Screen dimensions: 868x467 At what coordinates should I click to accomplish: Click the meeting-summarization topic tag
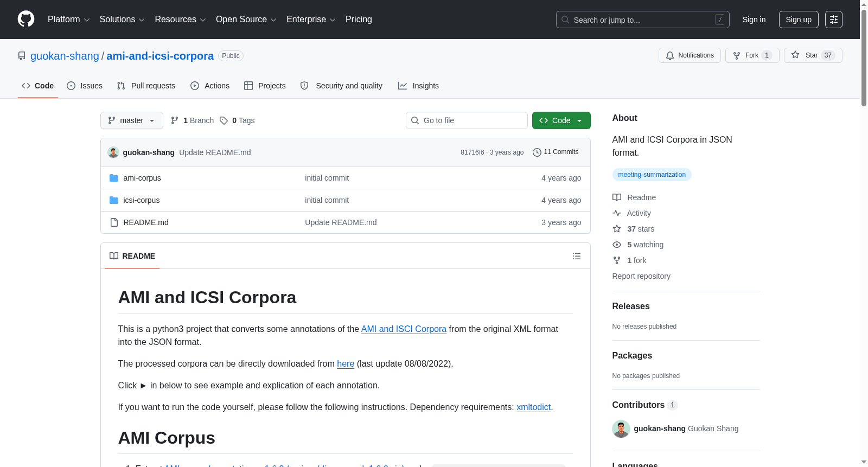tap(652, 175)
